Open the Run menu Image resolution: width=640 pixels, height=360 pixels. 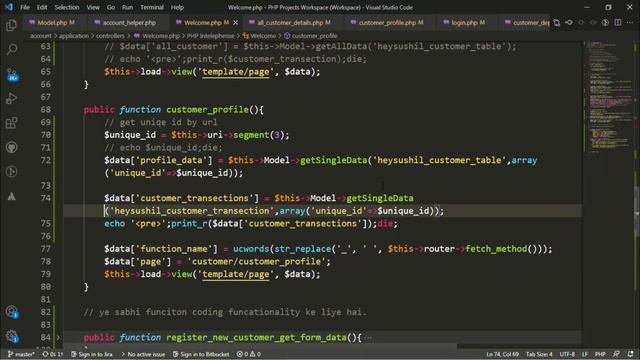click(x=127, y=7)
